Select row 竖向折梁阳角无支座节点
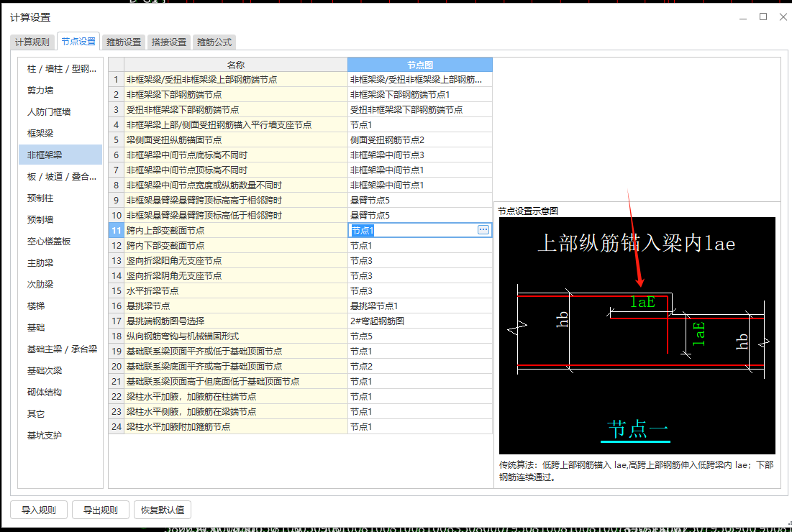This screenshot has width=792, height=532. (236, 260)
